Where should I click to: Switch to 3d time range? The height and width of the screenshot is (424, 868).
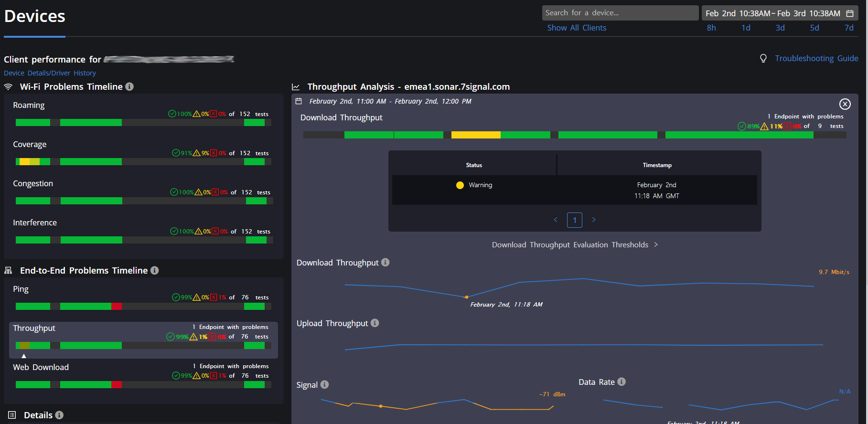click(780, 28)
